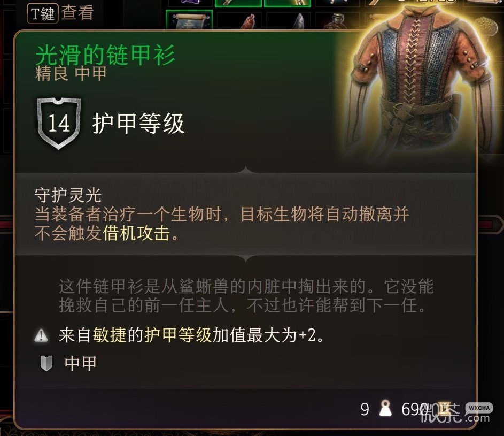Viewport: 504px width, 436px height.
Task: Click the armor class shield icon showing 14
Action: 59,123
